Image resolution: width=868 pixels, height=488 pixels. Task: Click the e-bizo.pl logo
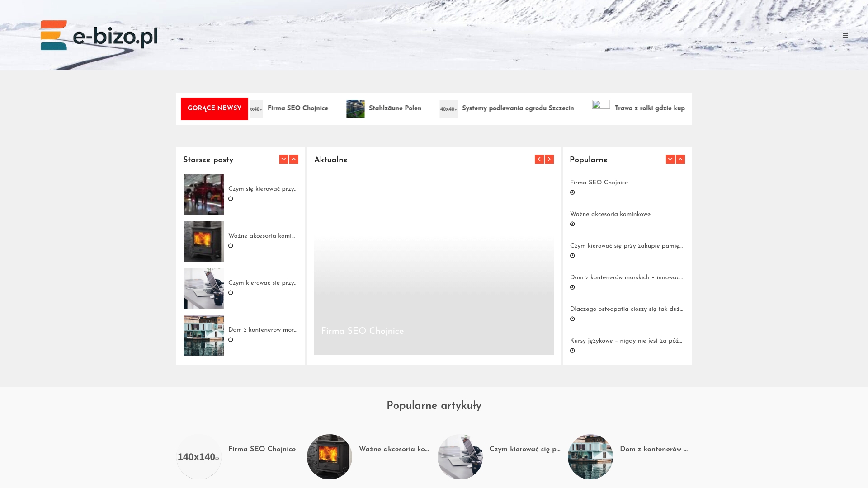click(99, 35)
